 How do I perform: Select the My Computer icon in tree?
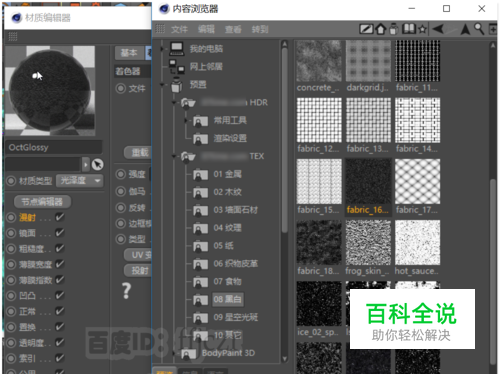pyautogui.click(x=176, y=49)
